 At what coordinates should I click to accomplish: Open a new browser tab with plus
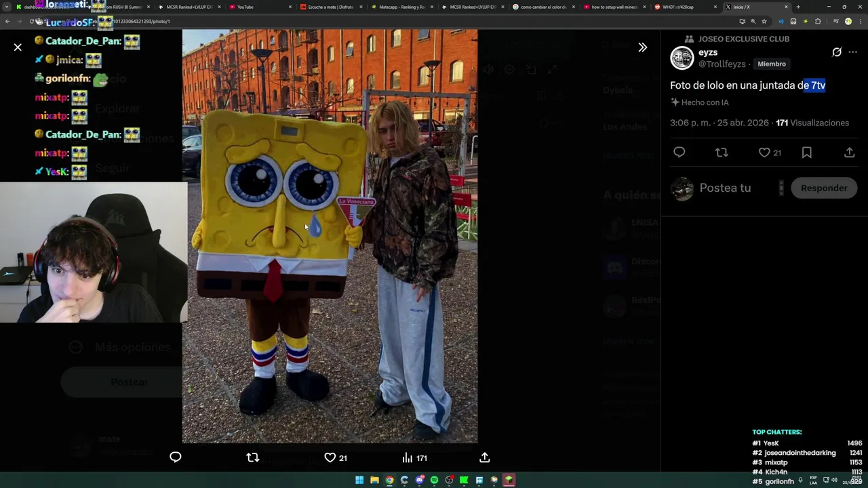click(798, 7)
